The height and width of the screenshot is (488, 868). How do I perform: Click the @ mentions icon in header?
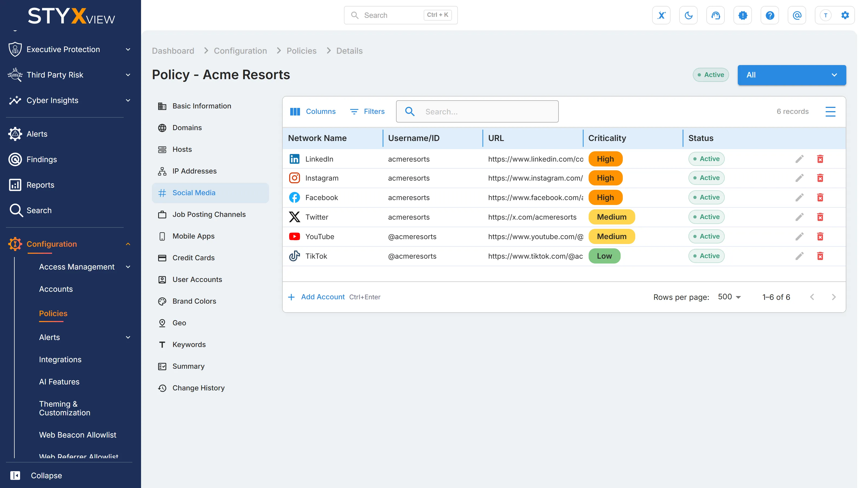pyautogui.click(x=797, y=15)
